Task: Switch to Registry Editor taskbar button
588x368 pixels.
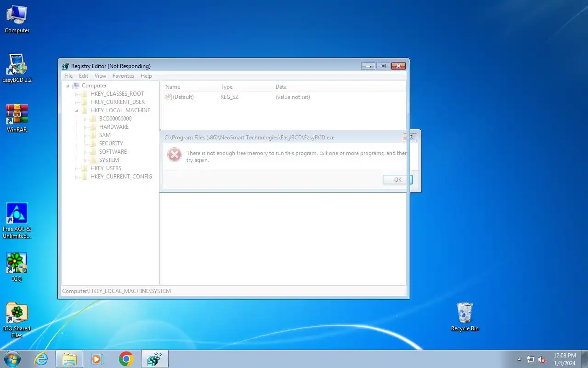Action: tap(155, 359)
